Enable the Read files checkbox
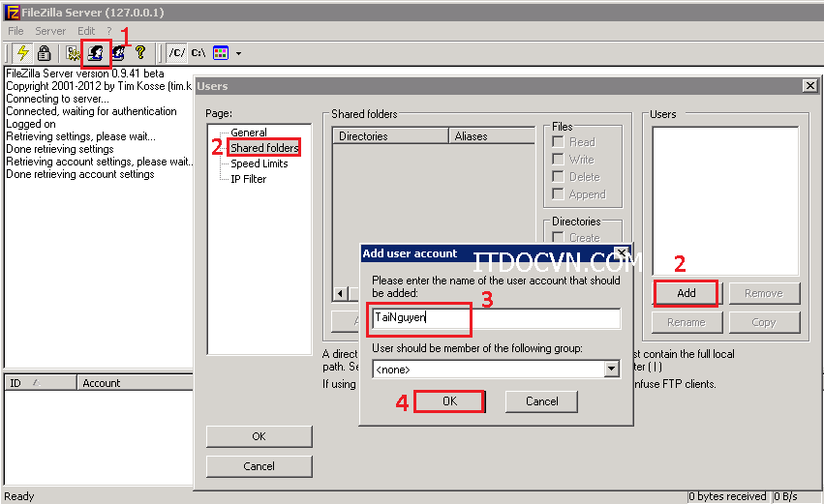 [x=558, y=142]
